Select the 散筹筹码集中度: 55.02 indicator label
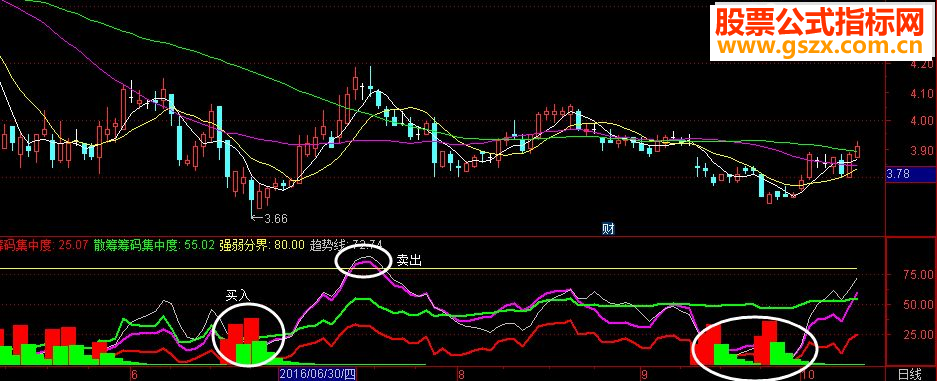This screenshot has height=381, width=937. click(154, 244)
